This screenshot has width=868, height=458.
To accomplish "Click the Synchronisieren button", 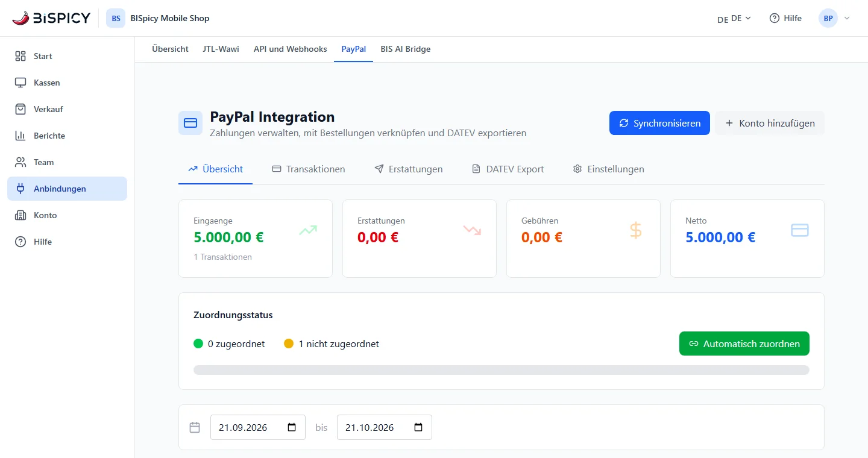I will (659, 123).
